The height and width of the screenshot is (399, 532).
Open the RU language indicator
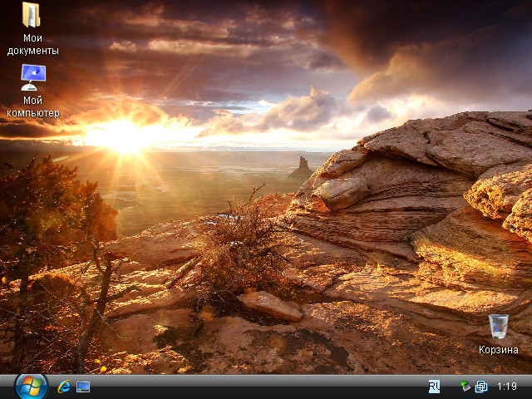pos(434,387)
